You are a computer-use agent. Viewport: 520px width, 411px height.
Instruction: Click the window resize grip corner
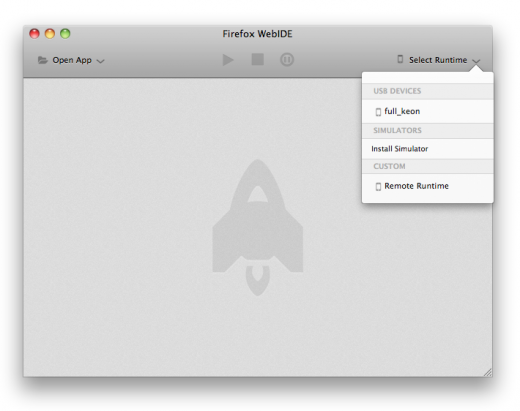488,372
